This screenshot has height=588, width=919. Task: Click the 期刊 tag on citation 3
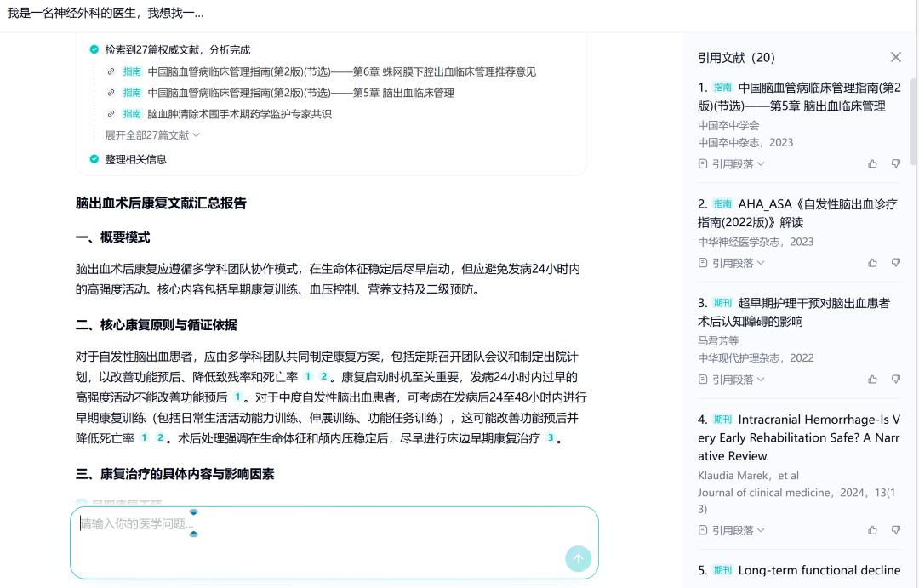pos(722,302)
